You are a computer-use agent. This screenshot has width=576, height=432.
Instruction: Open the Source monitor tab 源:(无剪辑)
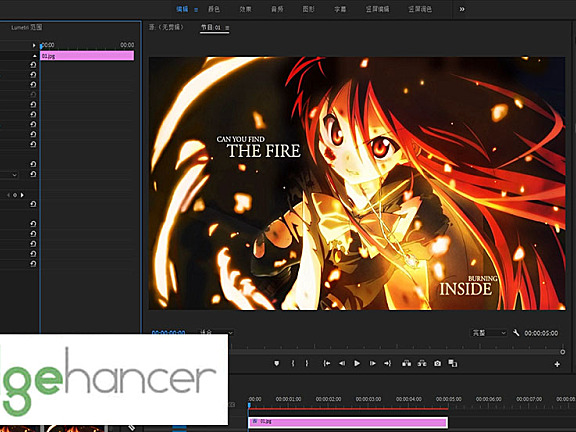pos(166,27)
